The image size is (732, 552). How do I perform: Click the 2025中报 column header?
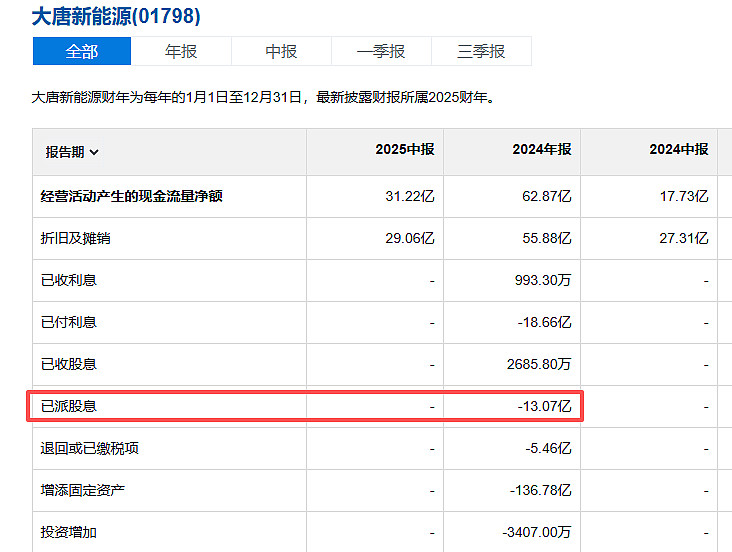point(405,149)
